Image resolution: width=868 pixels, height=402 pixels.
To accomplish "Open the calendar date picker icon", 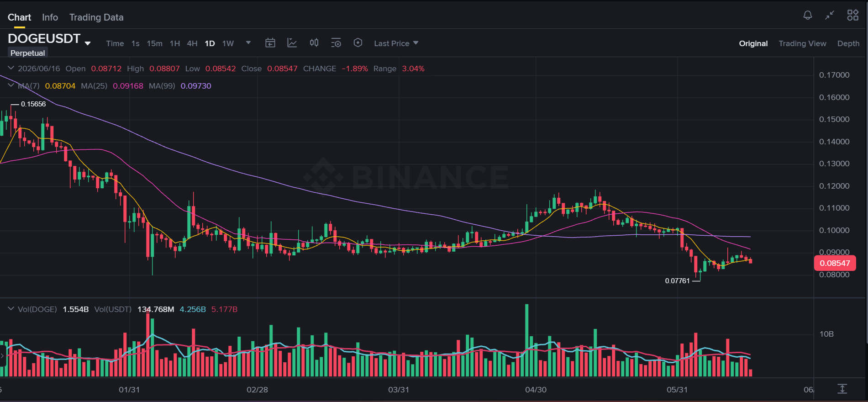I will click(270, 43).
